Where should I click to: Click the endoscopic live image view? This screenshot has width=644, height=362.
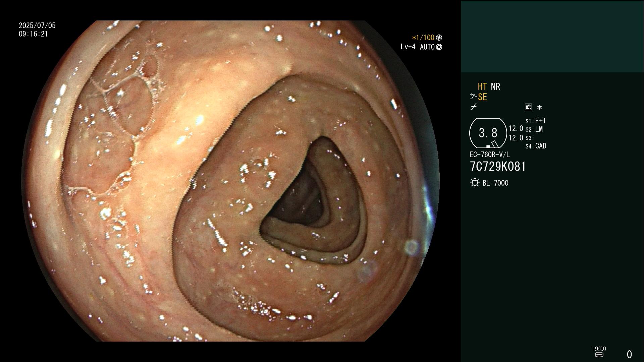point(230,181)
